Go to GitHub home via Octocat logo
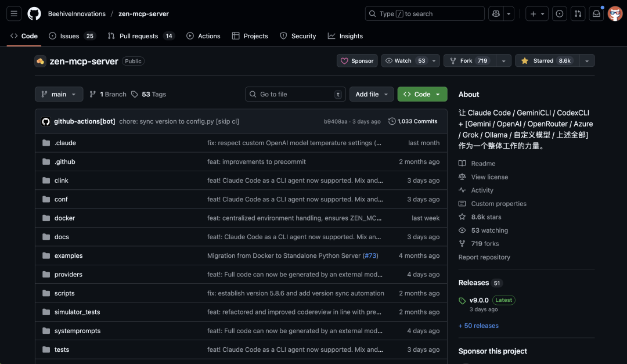Screen dimensions: 627x364 coord(34,13)
